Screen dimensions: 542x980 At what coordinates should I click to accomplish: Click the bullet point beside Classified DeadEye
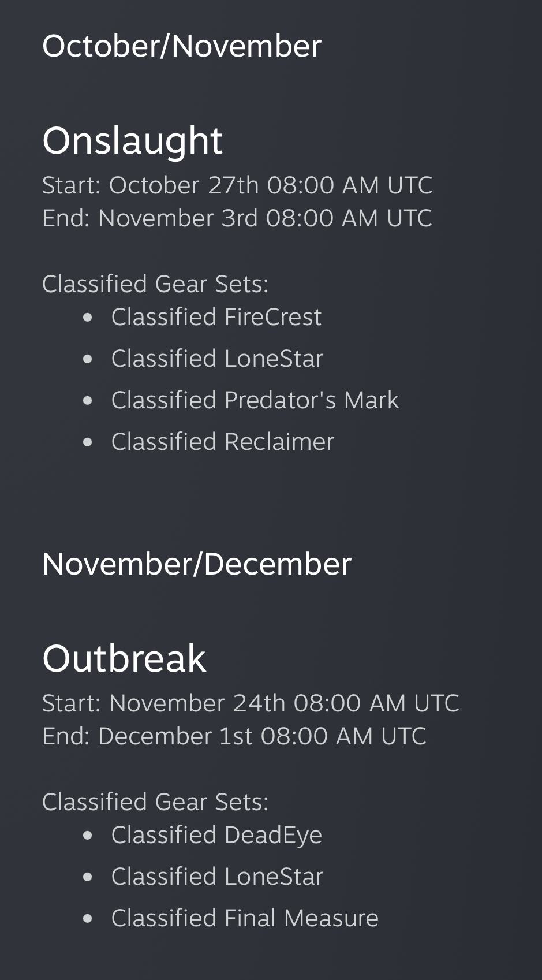(88, 836)
